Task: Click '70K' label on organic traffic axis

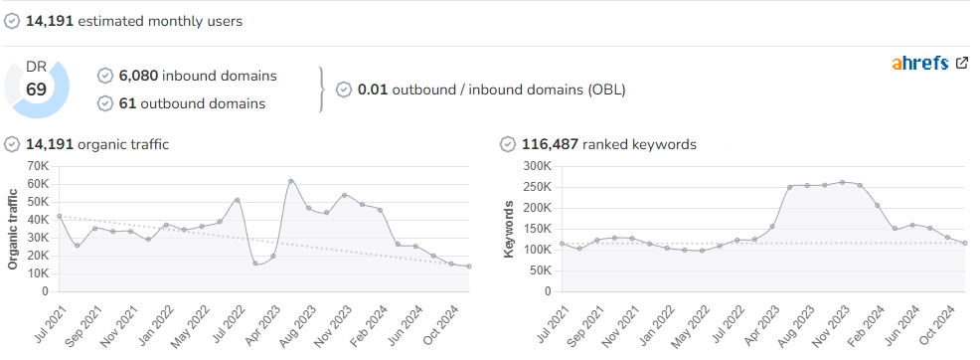Action: (37, 166)
